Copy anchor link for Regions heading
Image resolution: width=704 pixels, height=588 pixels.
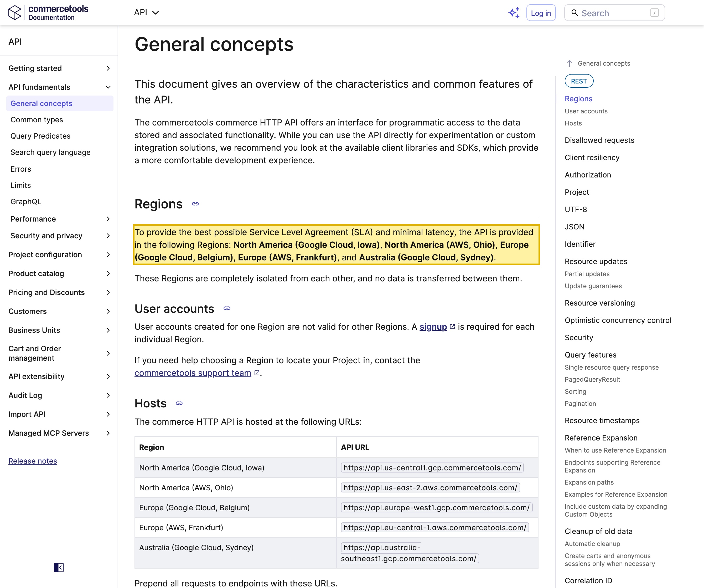(195, 204)
